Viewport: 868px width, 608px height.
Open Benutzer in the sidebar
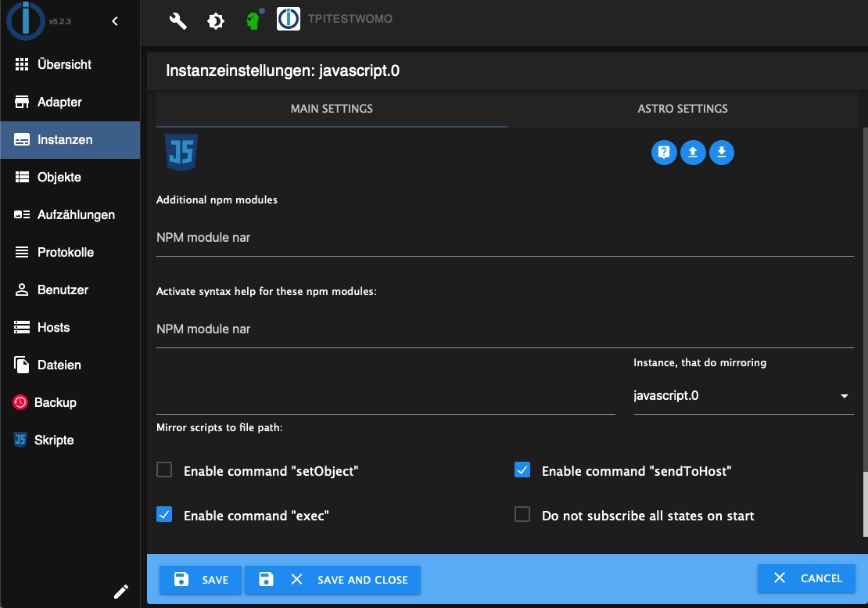(x=70, y=290)
